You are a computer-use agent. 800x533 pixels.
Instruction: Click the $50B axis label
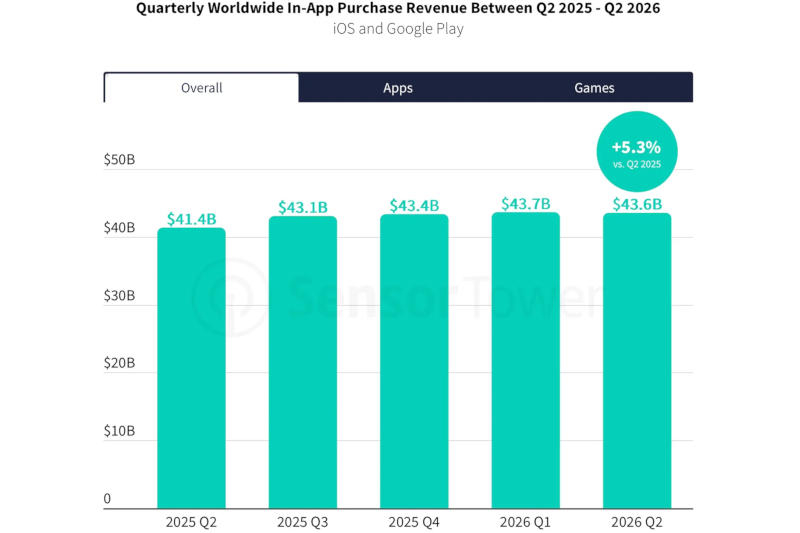[119, 160]
